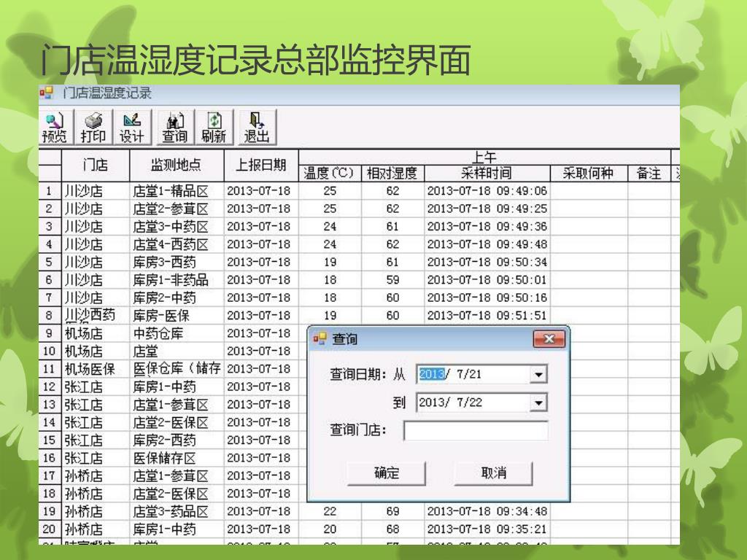Select the cell 店堂3-药品区
The height and width of the screenshot is (560, 747).
pos(177,511)
